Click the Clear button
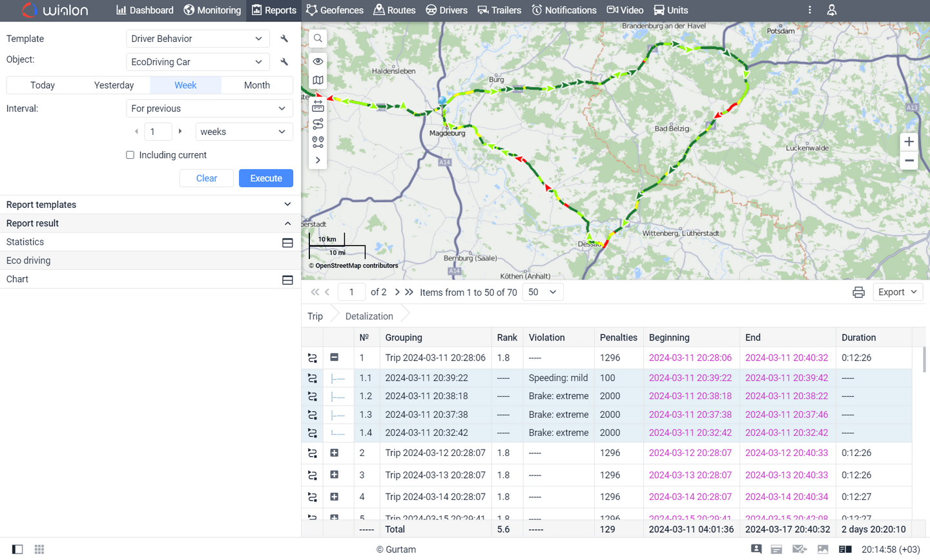 click(206, 178)
